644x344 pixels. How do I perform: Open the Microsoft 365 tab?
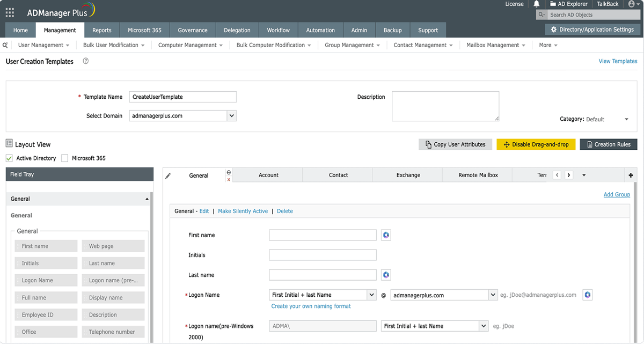pos(144,30)
